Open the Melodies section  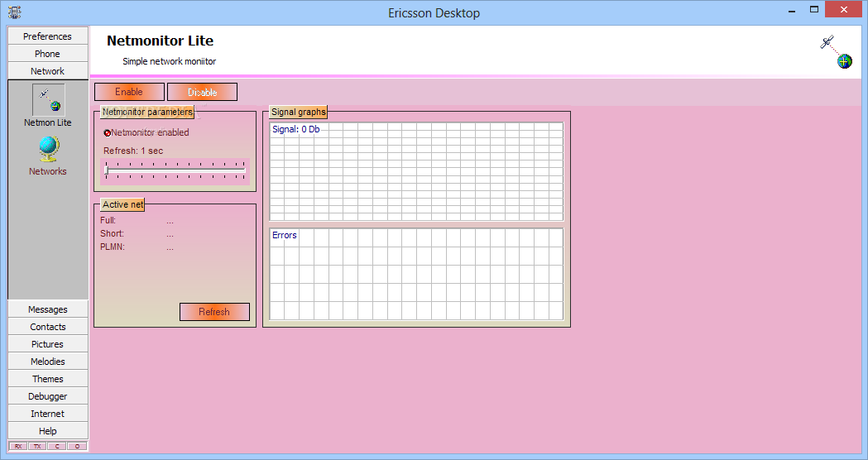tap(48, 362)
